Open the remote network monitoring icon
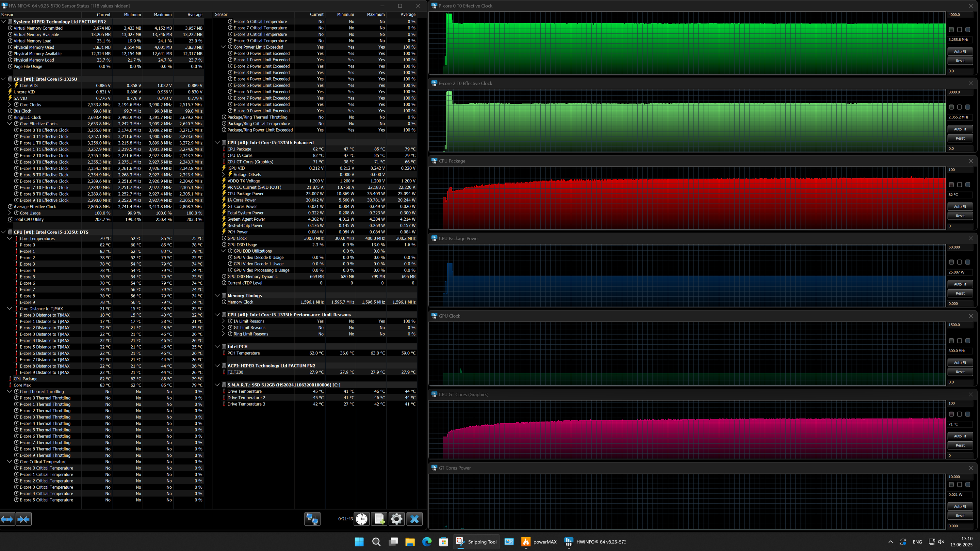 [x=312, y=519]
